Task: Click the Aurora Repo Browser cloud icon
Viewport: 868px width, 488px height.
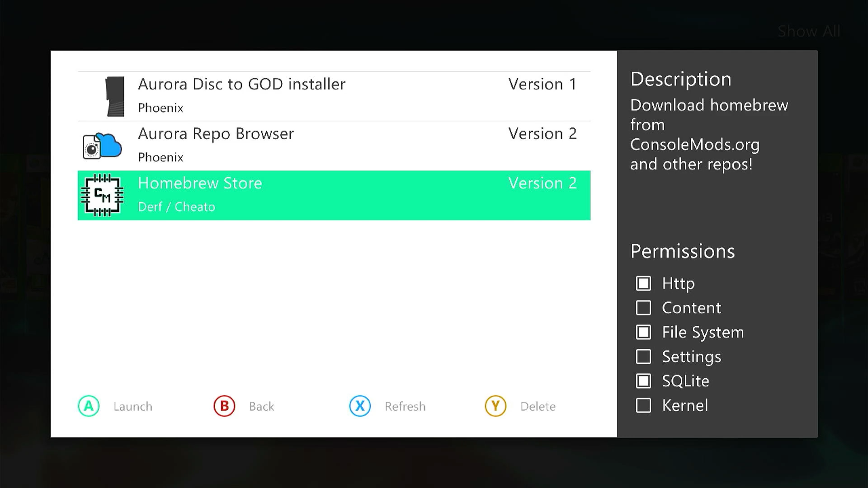Action: [101, 145]
